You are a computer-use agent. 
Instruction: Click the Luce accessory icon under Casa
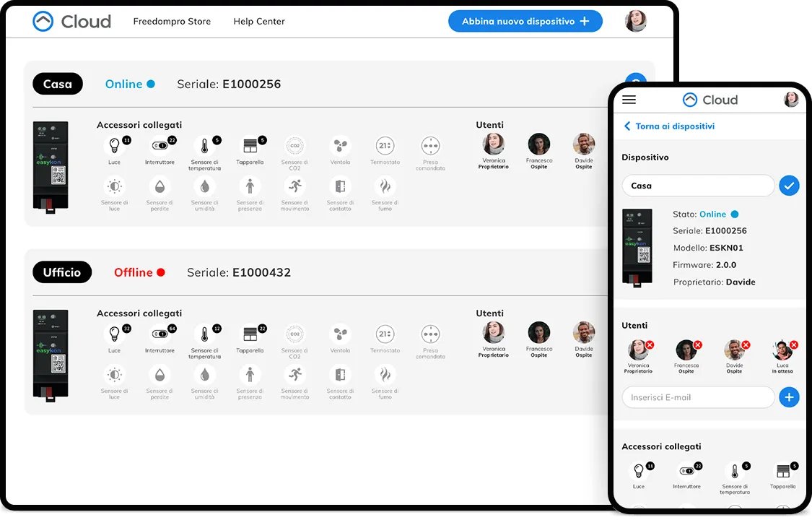point(115,146)
